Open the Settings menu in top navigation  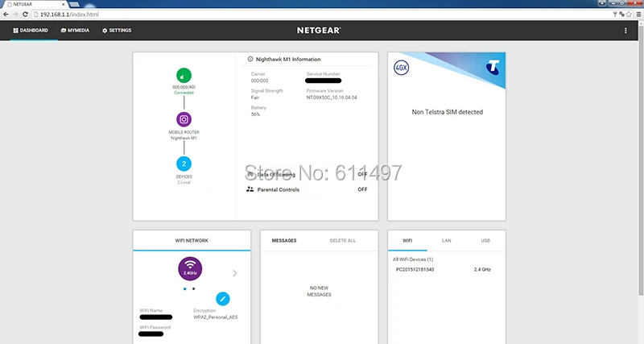coord(117,31)
